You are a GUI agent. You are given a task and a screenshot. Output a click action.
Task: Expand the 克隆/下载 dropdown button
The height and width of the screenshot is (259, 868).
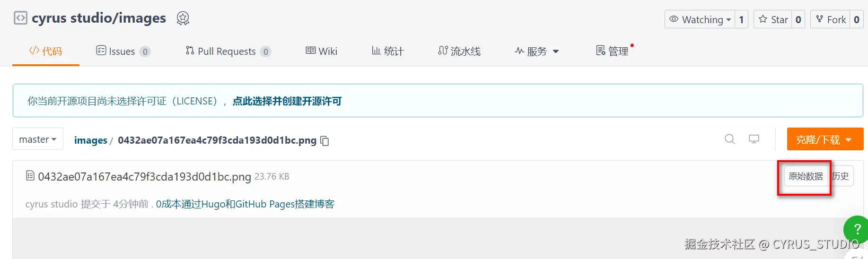click(x=825, y=139)
